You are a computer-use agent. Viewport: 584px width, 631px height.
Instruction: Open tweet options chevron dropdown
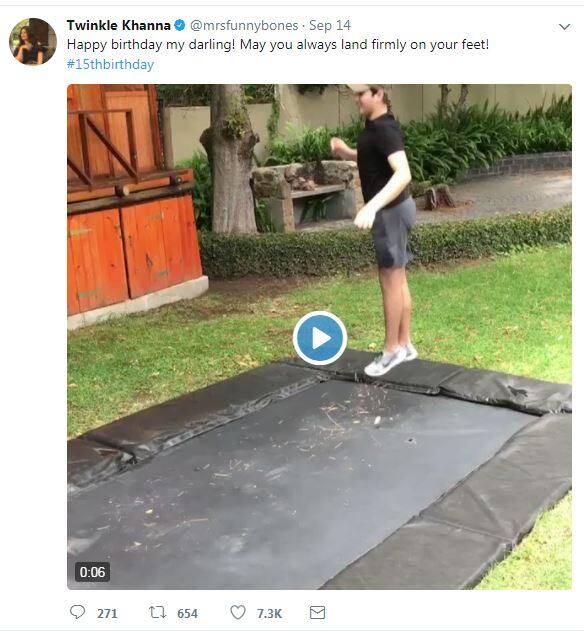[565, 27]
